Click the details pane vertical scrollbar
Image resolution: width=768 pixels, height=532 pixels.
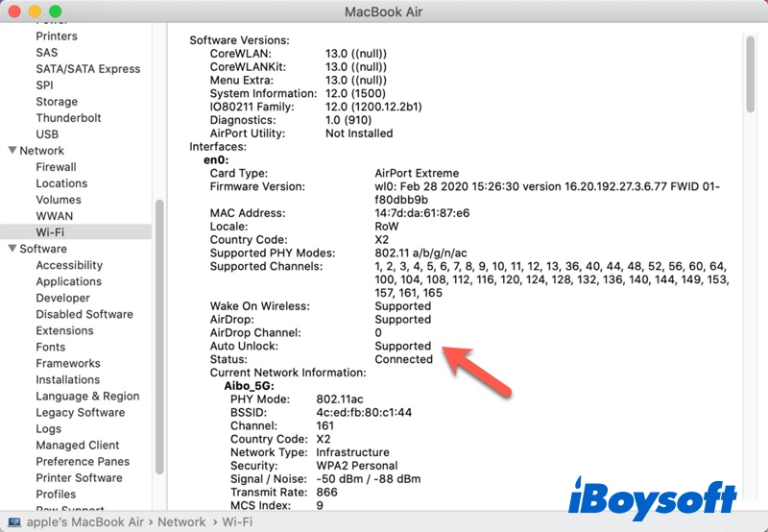point(749,77)
